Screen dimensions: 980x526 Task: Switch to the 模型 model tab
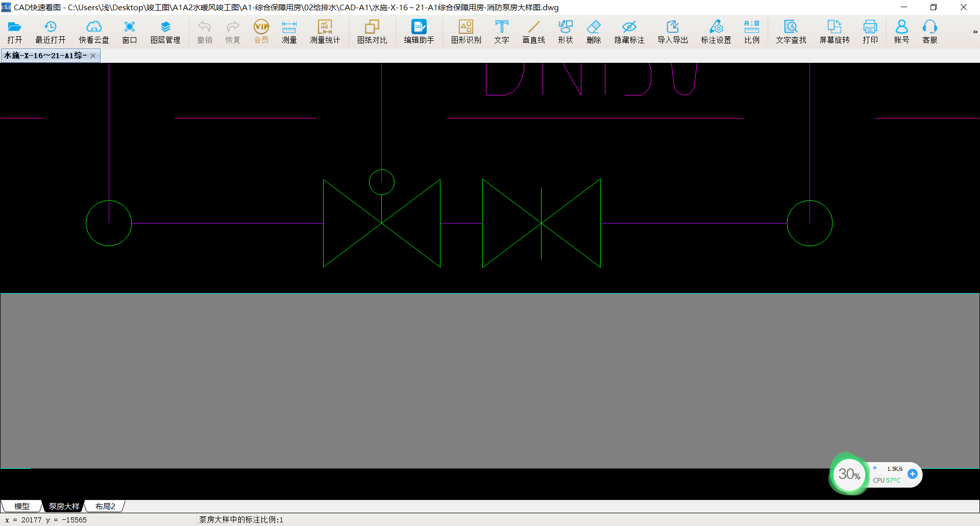(x=22, y=506)
